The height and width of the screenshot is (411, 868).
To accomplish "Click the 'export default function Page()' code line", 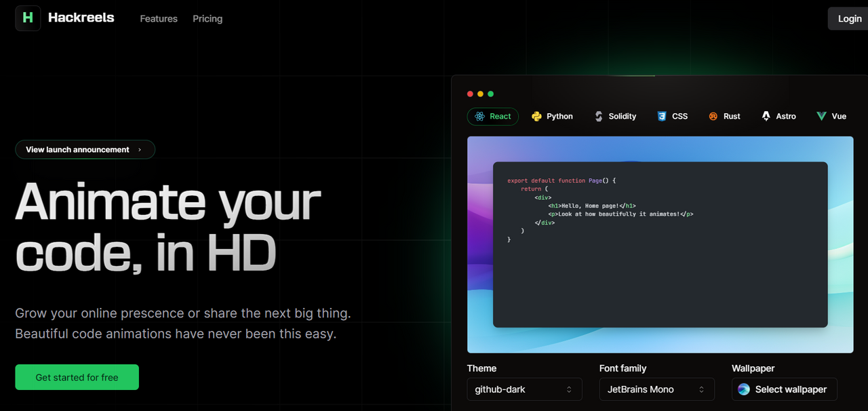I will [561, 181].
